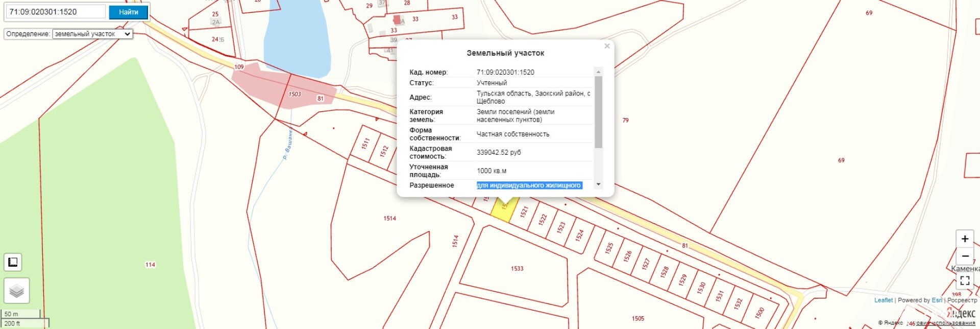
Task: Select parcel 1511 on the map
Action: (x=365, y=144)
